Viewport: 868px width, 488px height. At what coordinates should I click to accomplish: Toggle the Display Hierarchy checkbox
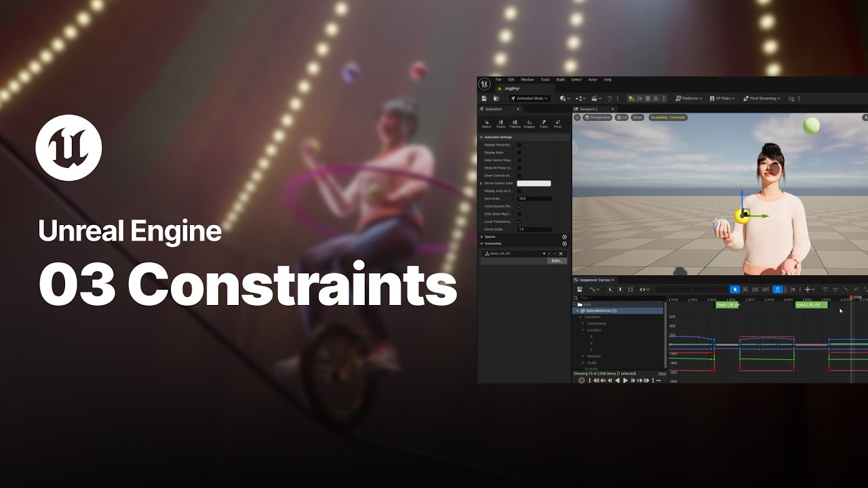pos(519,145)
